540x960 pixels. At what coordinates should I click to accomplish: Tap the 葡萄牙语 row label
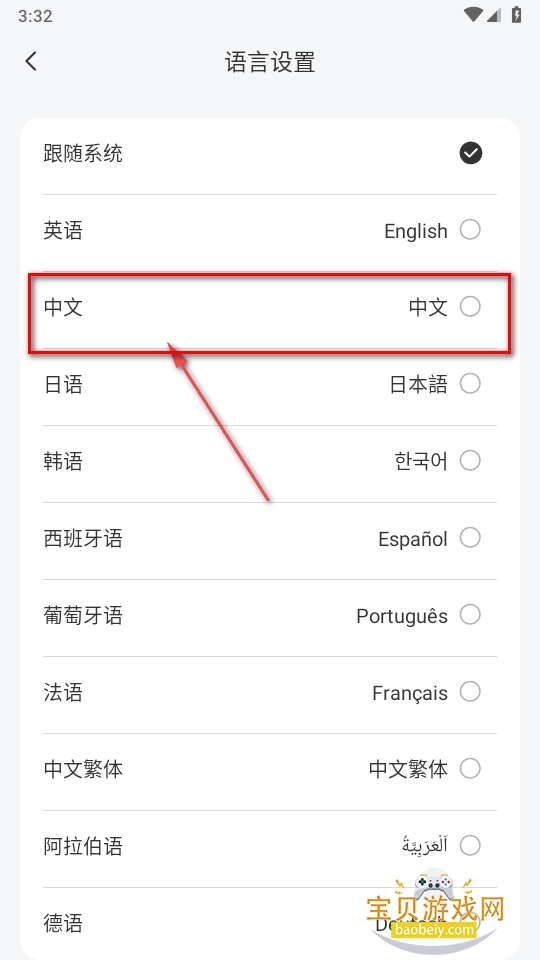click(83, 615)
